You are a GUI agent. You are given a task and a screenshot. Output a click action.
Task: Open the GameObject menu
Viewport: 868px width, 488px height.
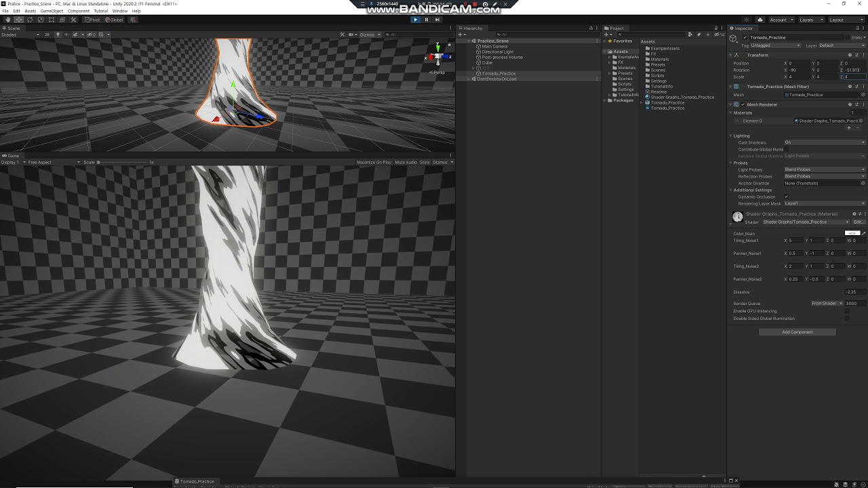coord(52,11)
